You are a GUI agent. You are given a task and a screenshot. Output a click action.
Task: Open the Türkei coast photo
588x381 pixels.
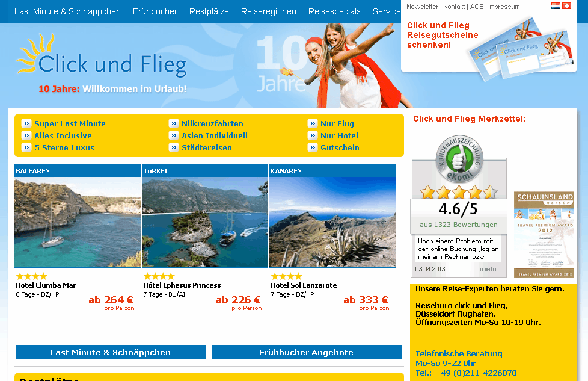coord(205,222)
